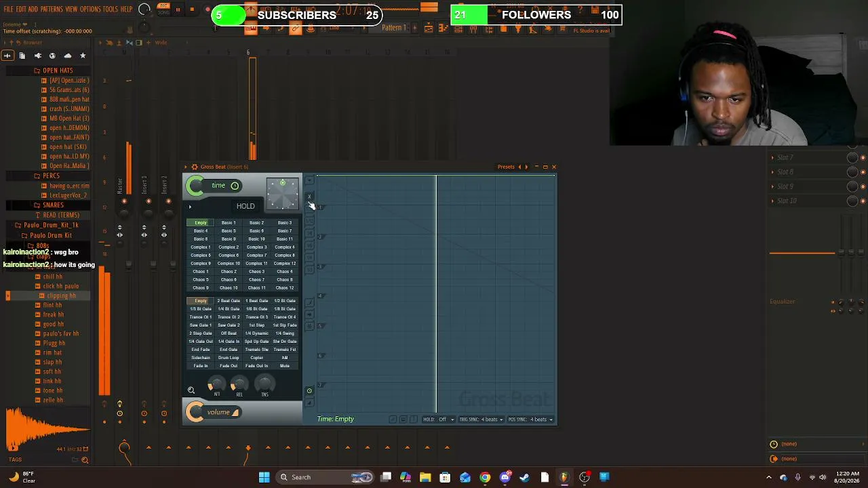The width and height of the screenshot is (868, 488).
Task: Select time preset Complex 4
Action: tap(285, 247)
